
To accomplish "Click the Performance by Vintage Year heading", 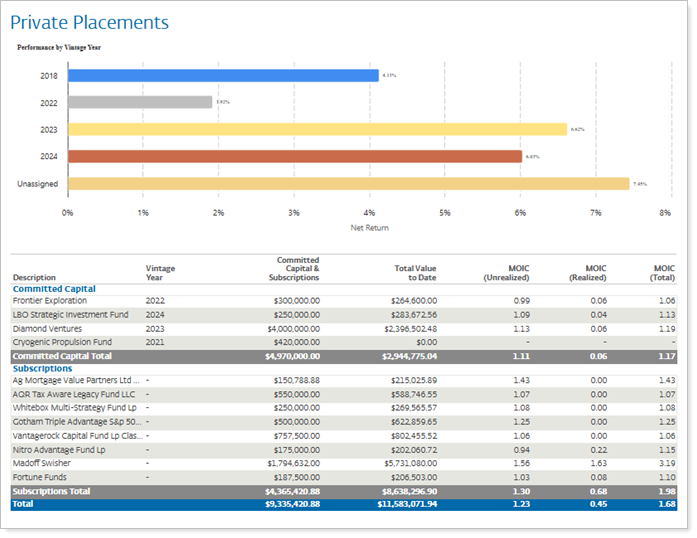I will tap(59, 47).
